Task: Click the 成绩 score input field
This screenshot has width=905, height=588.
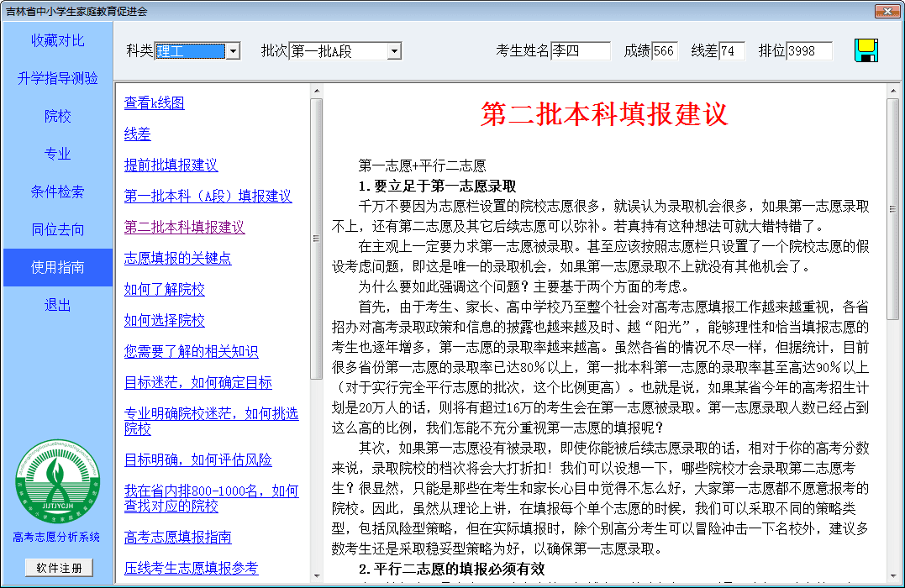Action: [664, 51]
